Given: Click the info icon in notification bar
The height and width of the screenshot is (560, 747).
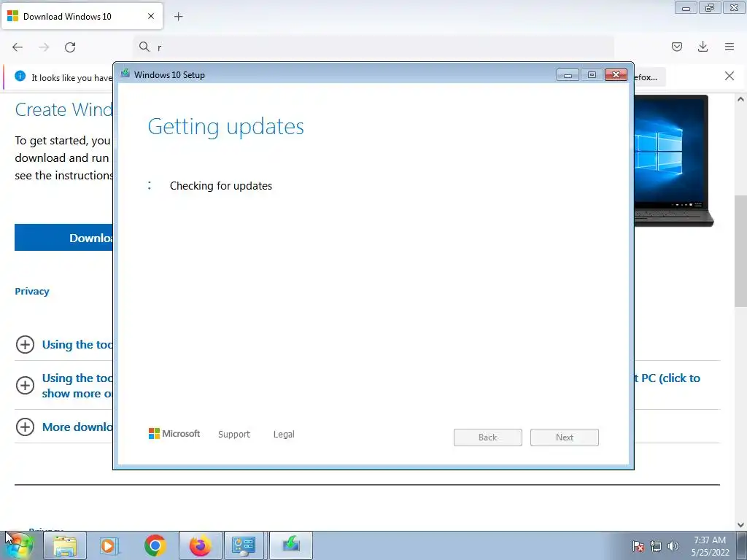Looking at the screenshot, I should (x=20, y=76).
